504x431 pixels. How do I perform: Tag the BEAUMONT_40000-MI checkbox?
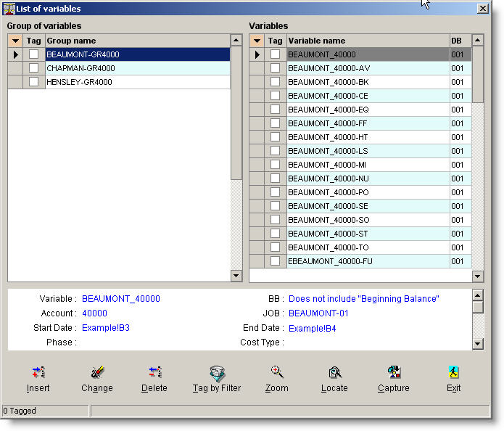[275, 165]
